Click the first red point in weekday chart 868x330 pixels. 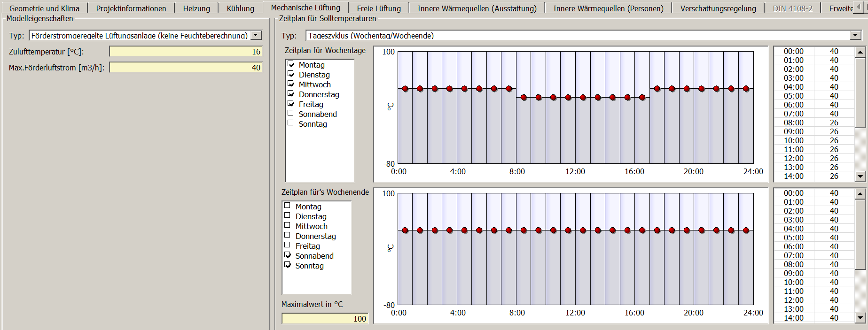(x=405, y=89)
